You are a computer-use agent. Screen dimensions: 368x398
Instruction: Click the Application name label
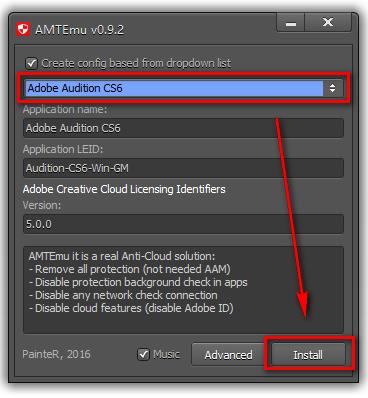click(65, 109)
